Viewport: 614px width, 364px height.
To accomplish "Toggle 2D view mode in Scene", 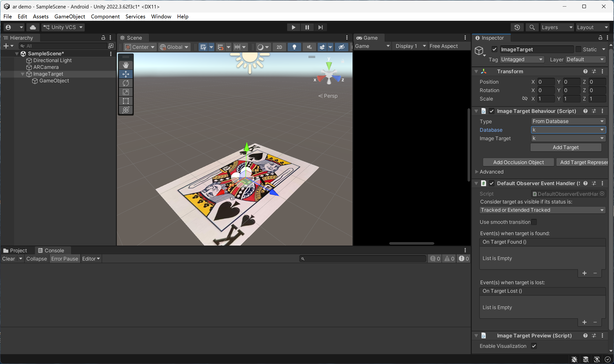I will [279, 47].
